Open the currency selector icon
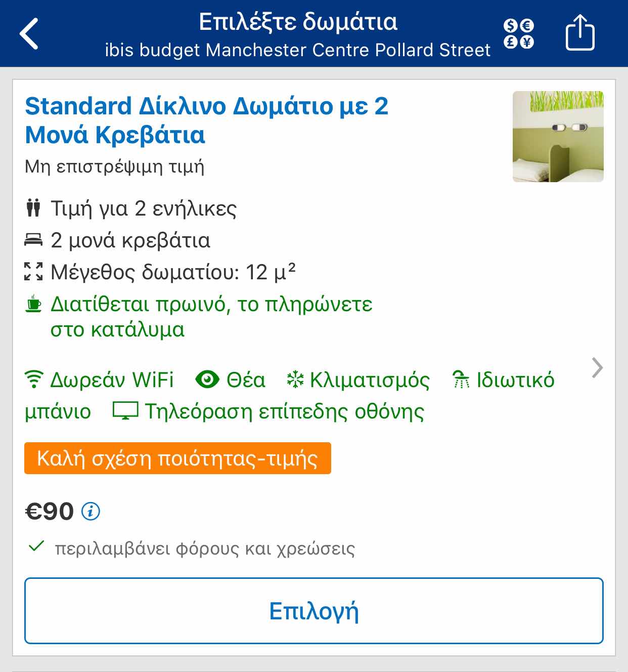The image size is (628, 672). click(x=519, y=34)
